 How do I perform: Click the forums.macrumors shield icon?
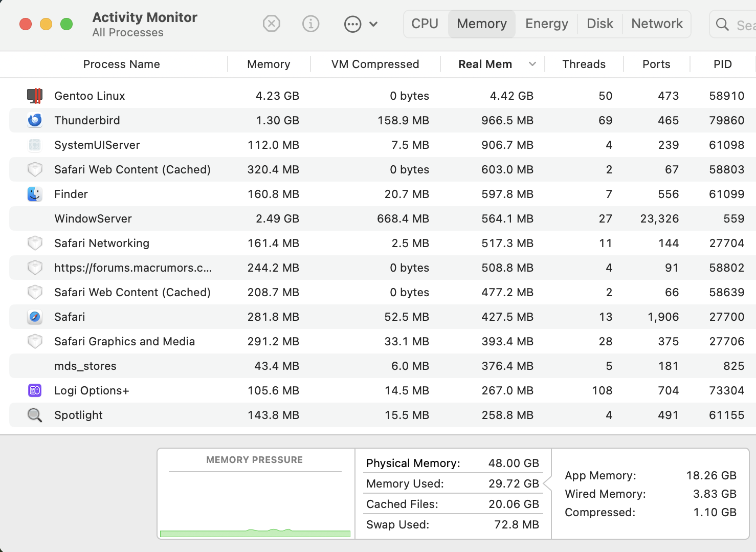tap(35, 268)
